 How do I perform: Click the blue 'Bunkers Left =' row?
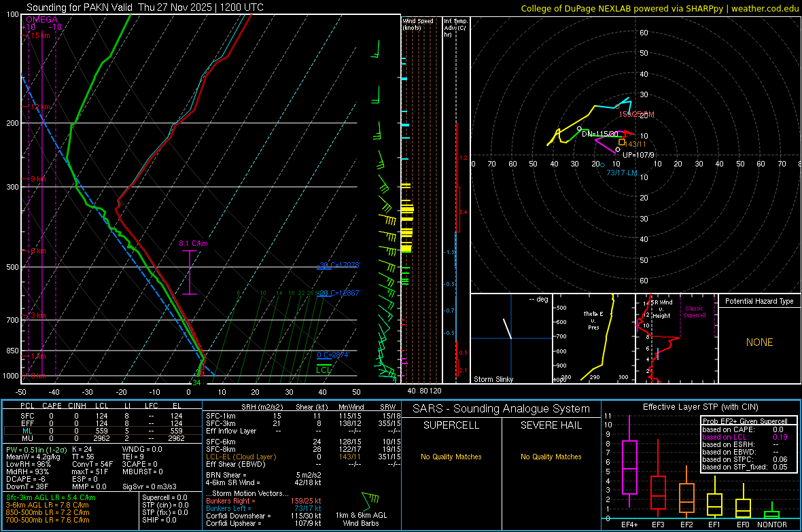tap(264, 508)
